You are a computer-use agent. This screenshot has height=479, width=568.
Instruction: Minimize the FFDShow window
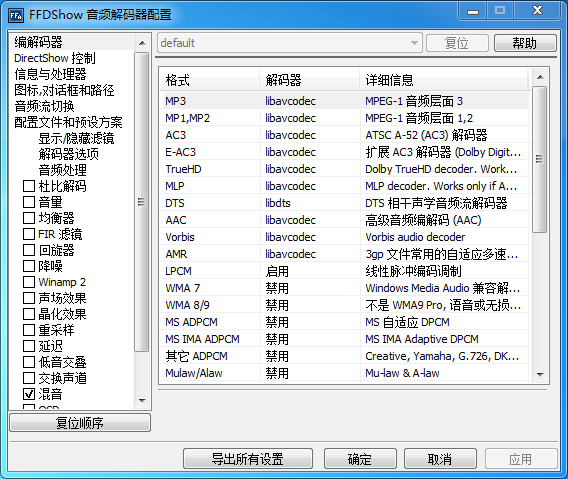pos(473,11)
